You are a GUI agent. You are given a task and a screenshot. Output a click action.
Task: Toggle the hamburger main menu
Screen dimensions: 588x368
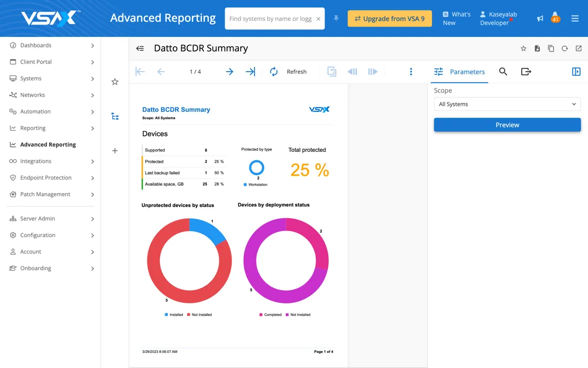575,19
